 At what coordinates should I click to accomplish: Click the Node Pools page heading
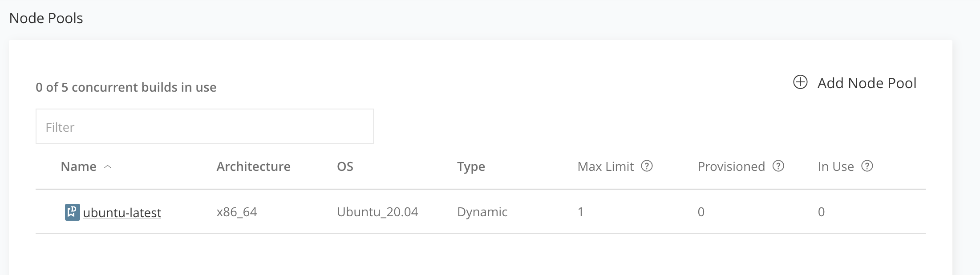46,18
